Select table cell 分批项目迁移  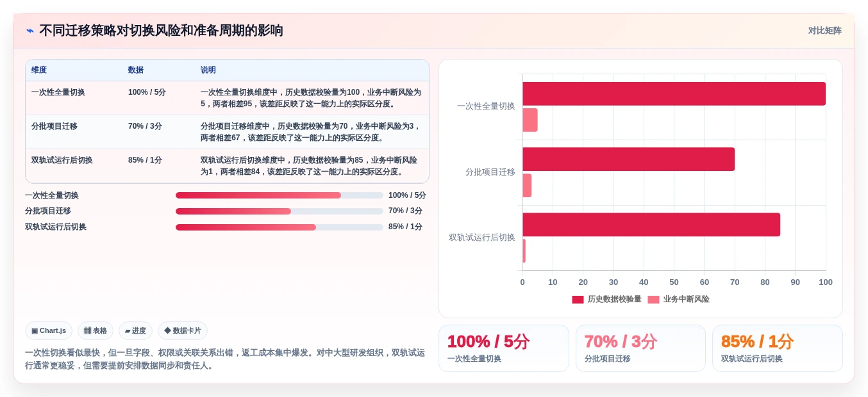pyautogui.click(x=54, y=126)
